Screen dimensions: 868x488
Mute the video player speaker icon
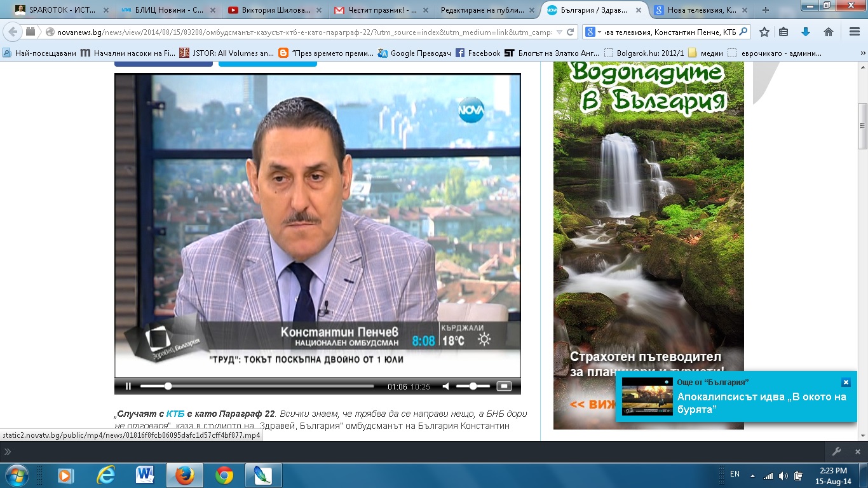click(x=445, y=386)
